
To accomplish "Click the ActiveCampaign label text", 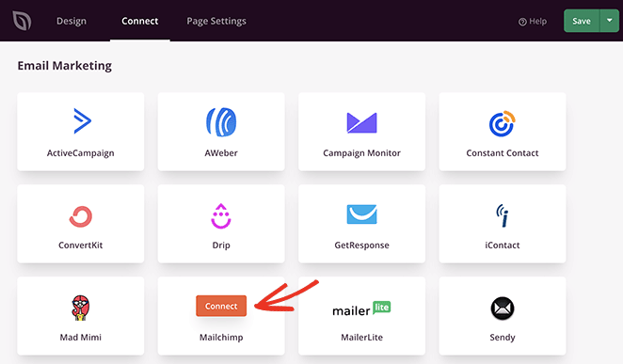I will click(81, 153).
